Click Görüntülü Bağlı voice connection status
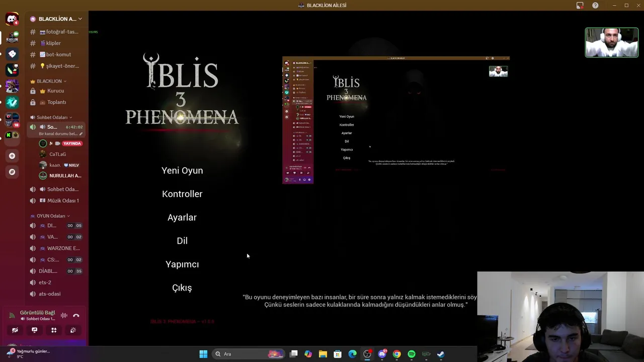Image resolution: width=644 pixels, height=362 pixels. [38, 313]
